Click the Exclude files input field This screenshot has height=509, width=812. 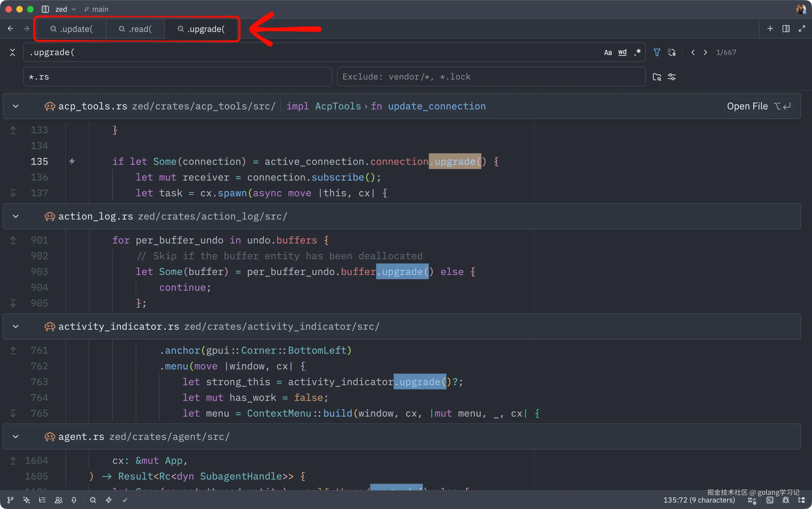pyautogui.click(x=491, y=77)
